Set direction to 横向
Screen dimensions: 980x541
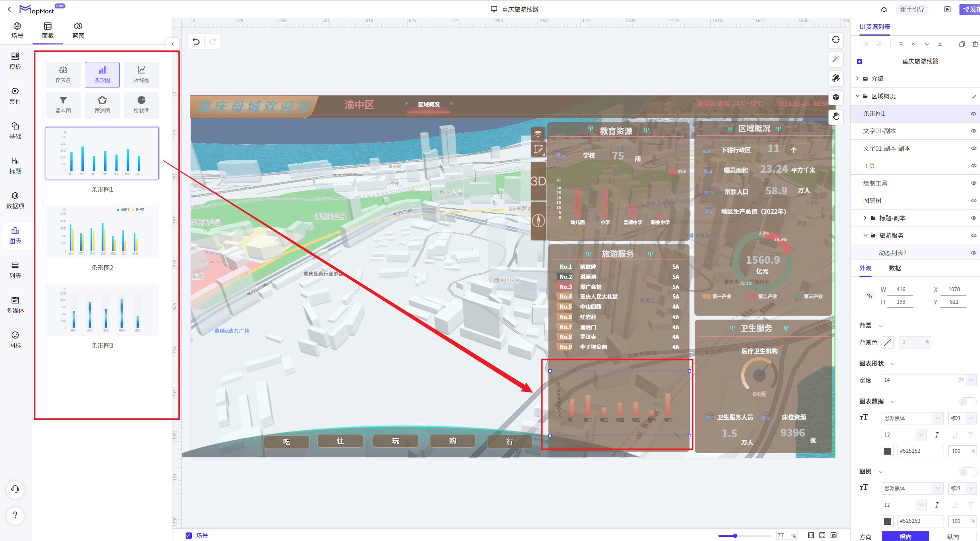point(905,536)
